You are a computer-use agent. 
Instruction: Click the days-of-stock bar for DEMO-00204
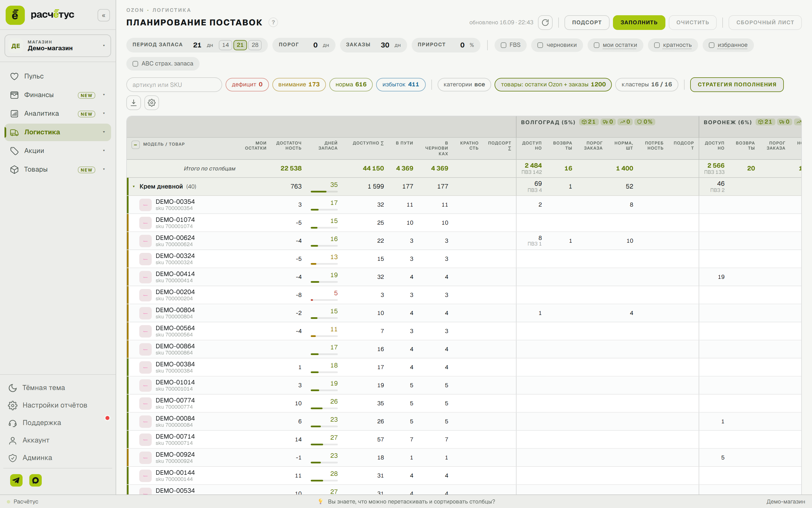click(x=324, y=300)
